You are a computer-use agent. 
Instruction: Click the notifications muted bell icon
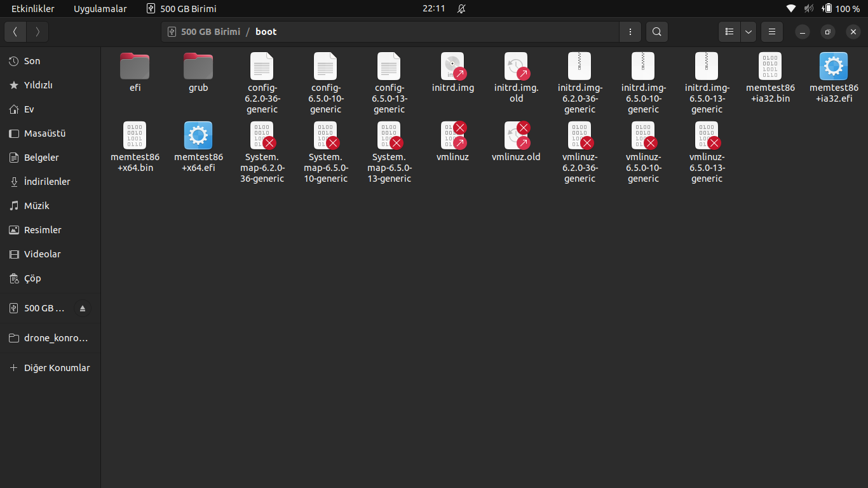[x=461, y=9]
